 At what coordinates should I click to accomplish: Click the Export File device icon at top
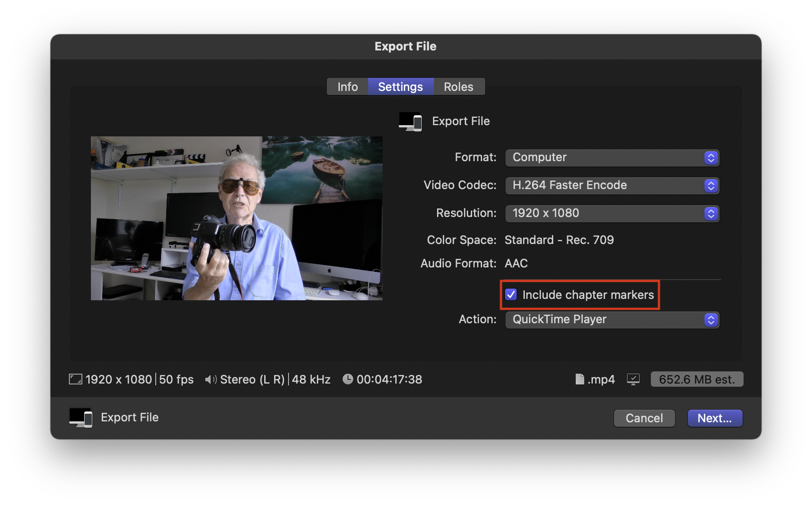click(410, 121)
